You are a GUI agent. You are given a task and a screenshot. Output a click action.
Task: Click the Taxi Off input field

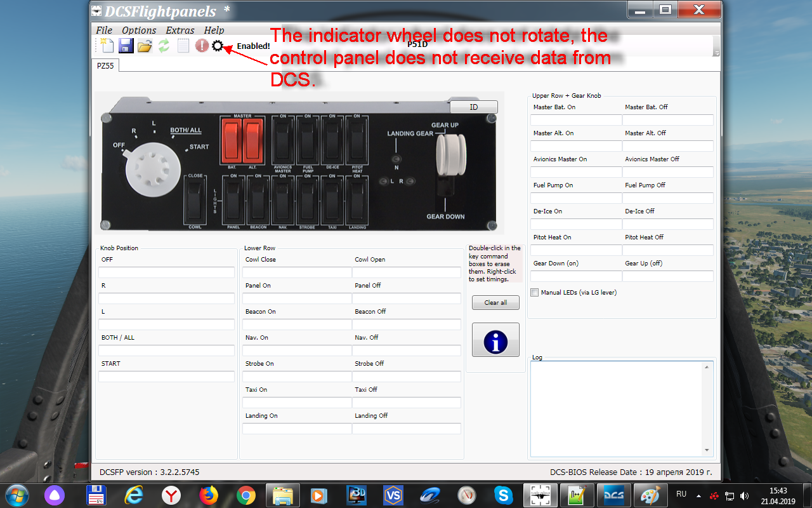coord(407,403)
